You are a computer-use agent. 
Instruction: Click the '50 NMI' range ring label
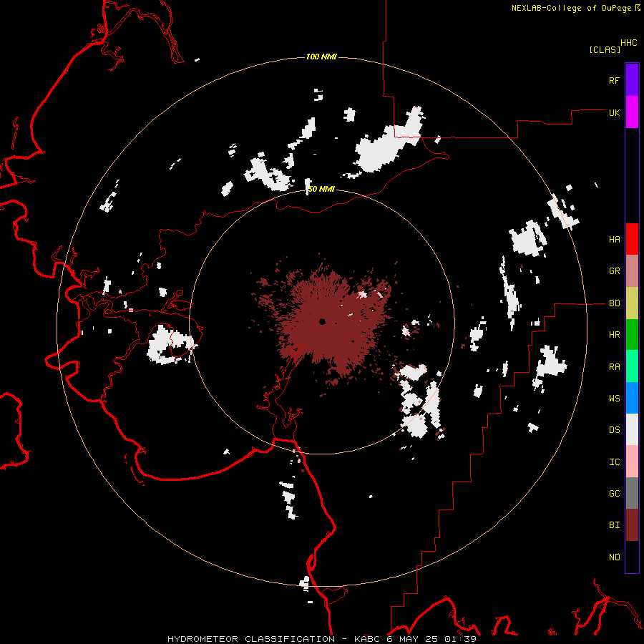coord(321,190)
